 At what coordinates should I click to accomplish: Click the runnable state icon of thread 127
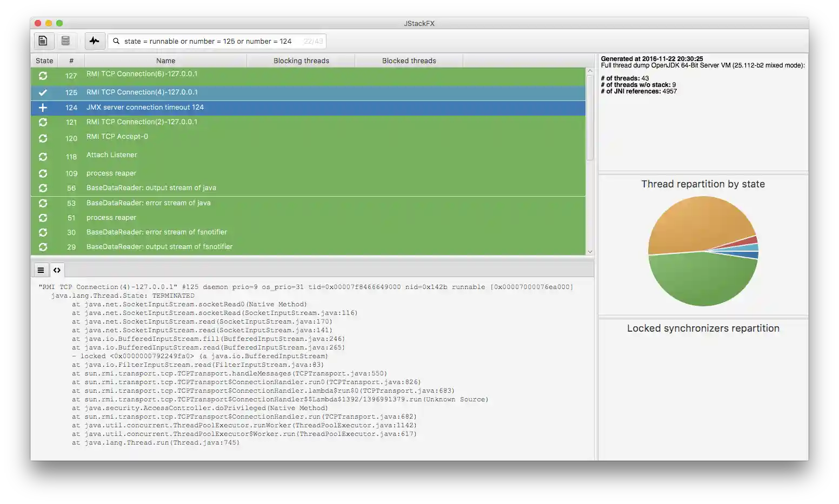pos(43,76)
